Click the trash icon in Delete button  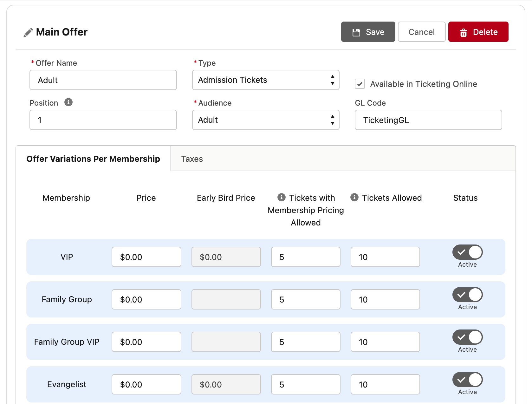click(464, 32)
